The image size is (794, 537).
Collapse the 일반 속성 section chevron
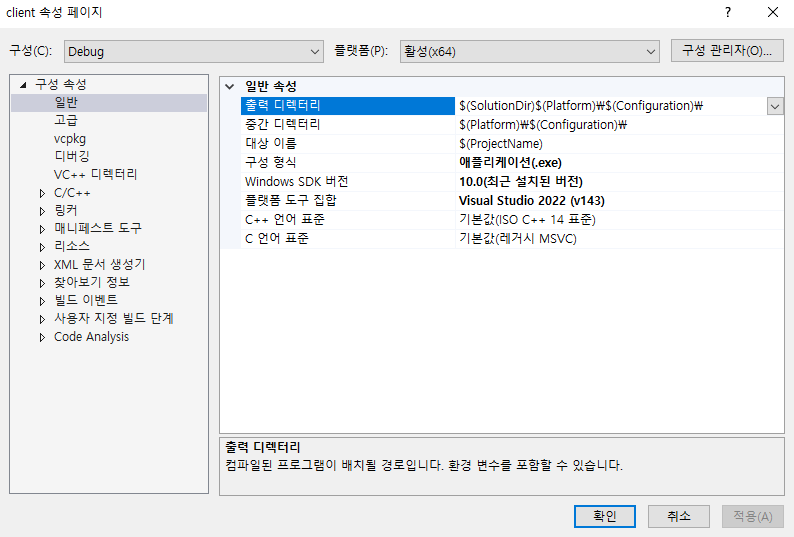tap(230, 87)
